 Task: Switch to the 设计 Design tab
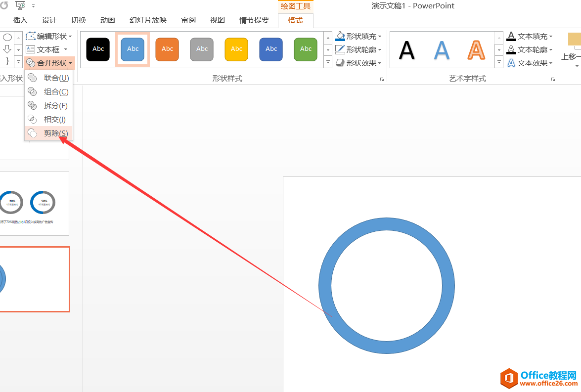coord(49,20)
